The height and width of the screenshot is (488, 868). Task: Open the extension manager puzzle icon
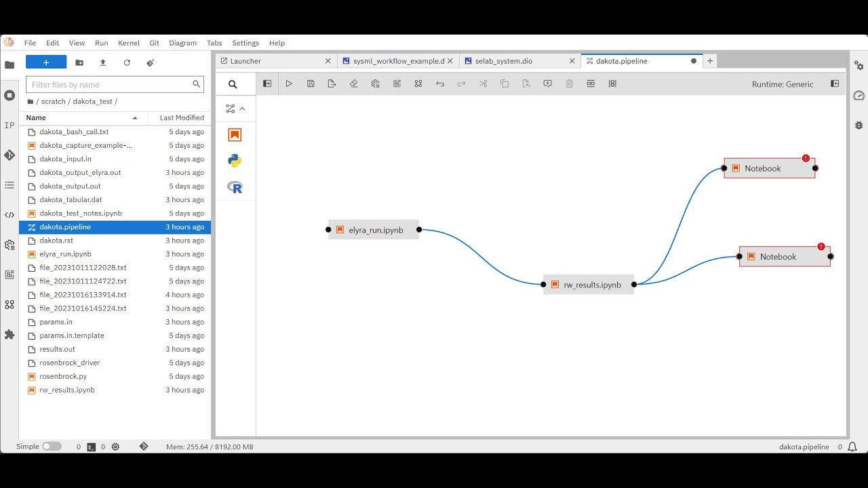[x=9, y=335]
